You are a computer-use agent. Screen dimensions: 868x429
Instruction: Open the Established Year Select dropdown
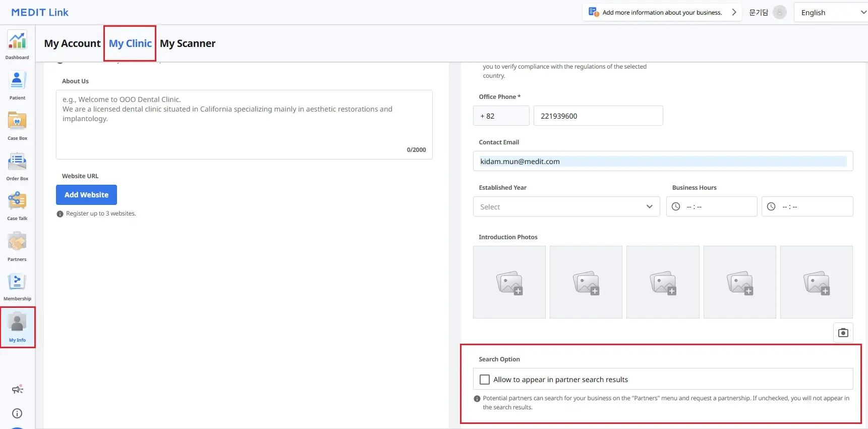click(x=566, y=206)
